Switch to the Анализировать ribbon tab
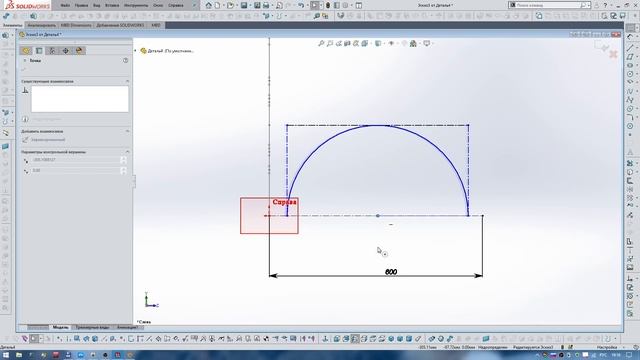This screenshot has height=360, width=640. pos(41,25)
